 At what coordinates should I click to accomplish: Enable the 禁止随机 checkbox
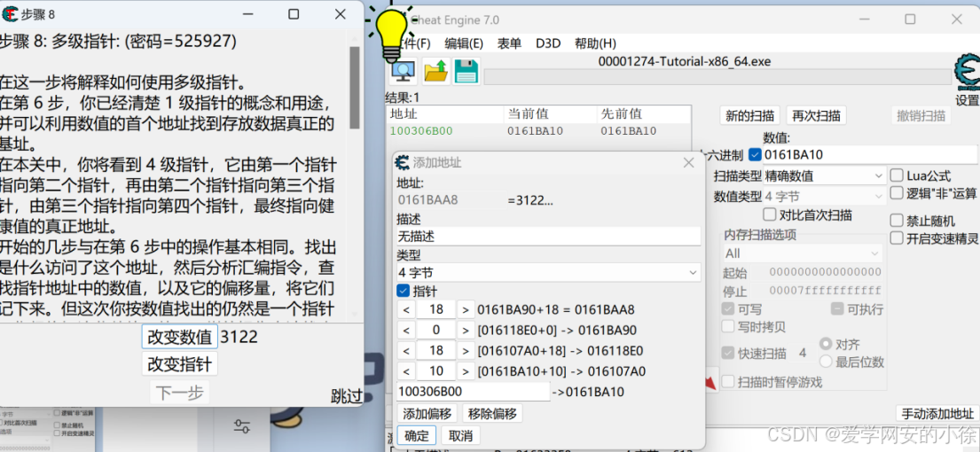[x=897, y=221]
